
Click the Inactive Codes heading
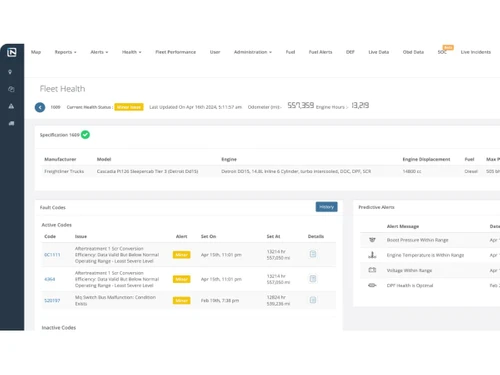(x=59, y=328)
